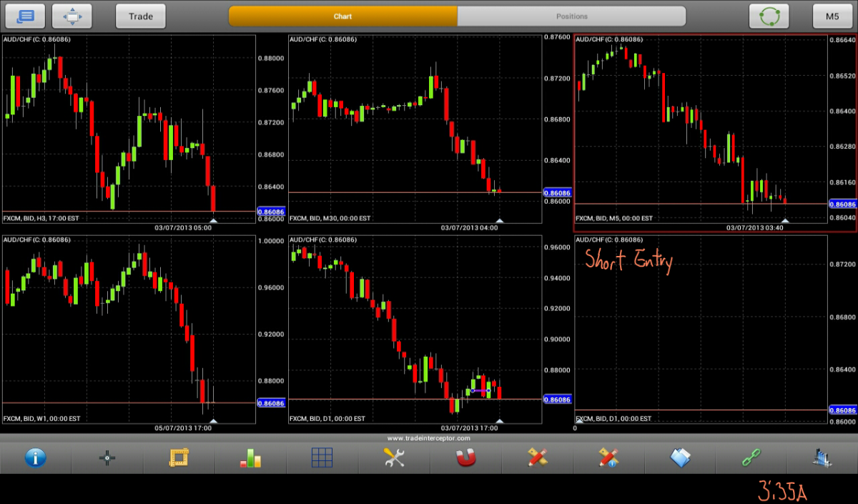This screenshot has height=504, width=858.
Task: Open the bar chart indicators icon
Action: pyautogui.click(x=250, y=458)
